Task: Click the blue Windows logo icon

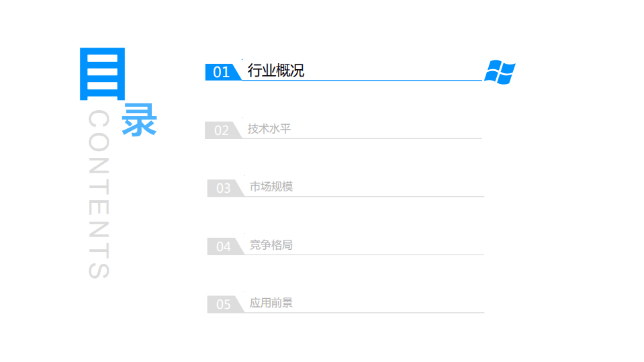Action: click(x=500, y=72)
